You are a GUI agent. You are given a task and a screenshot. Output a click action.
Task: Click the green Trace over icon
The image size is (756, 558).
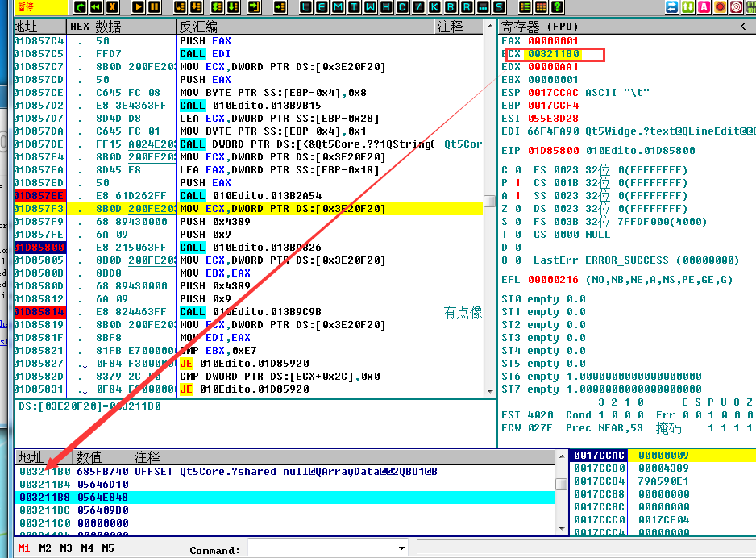[233, 6]
